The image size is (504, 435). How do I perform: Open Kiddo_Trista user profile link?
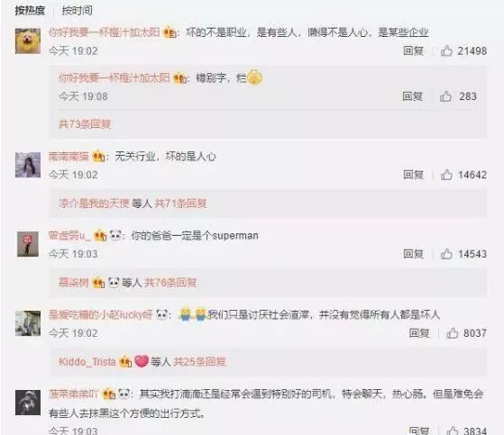(x=87, y=362)
